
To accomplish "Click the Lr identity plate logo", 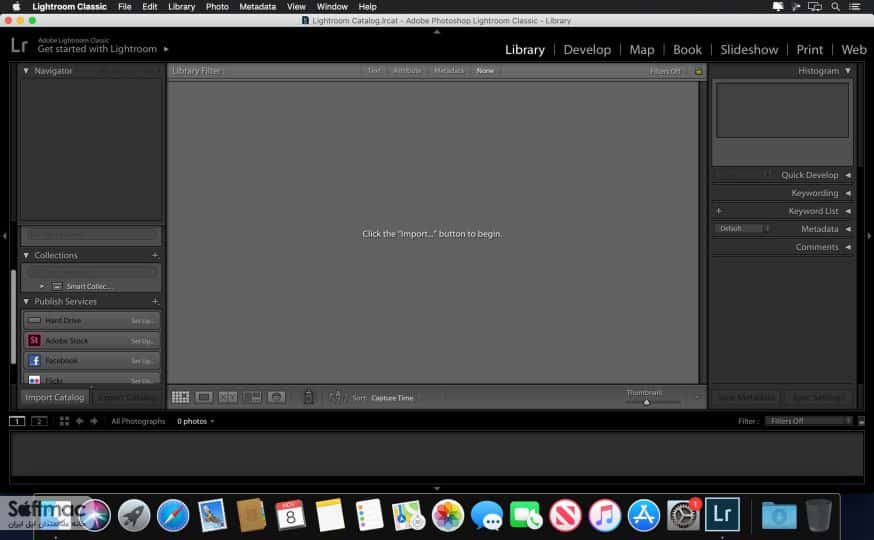I will [x=19, y=45].
